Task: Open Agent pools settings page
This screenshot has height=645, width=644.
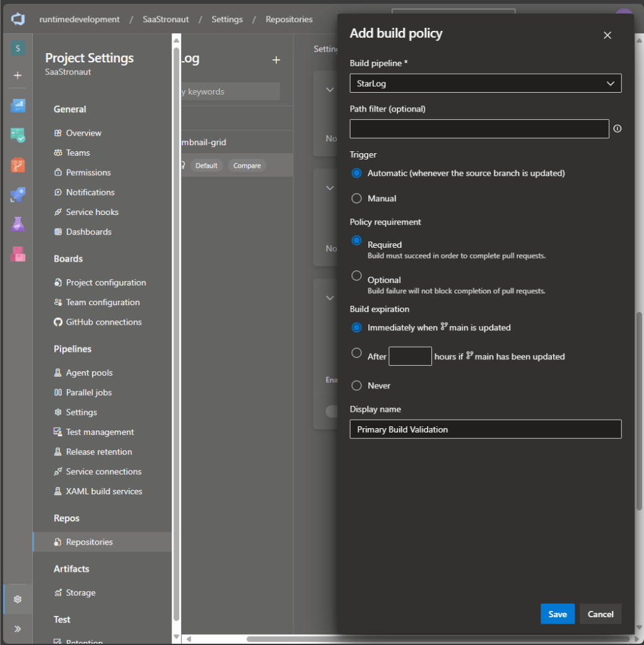Action: click(89, 373)
